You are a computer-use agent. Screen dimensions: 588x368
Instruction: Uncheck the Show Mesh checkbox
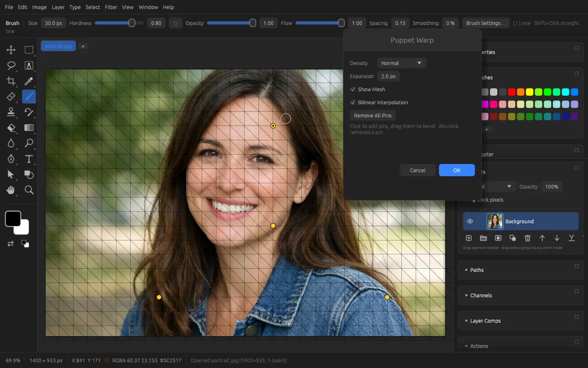[353, 89]
